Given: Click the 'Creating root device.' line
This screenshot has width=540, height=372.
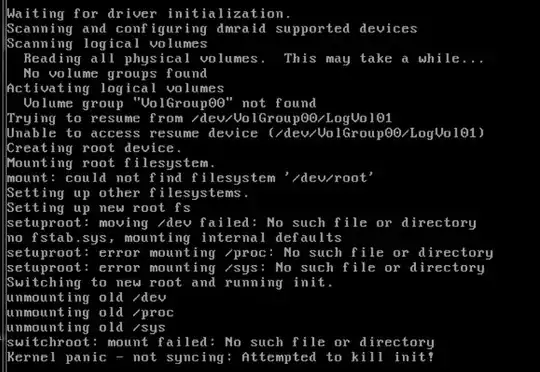Looking at the screenshot, I should 94,148.
